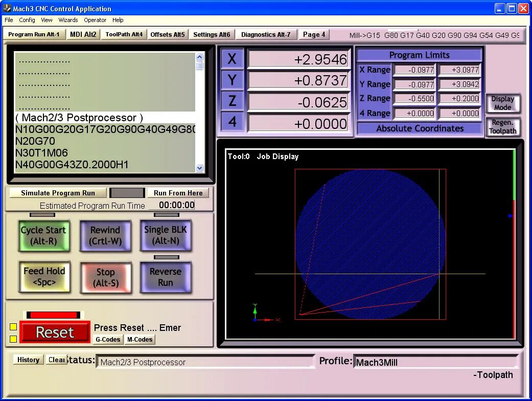Clear the status message
This screenshot has width=532, height=401.
pyautogui.click(x=56, y=360)
